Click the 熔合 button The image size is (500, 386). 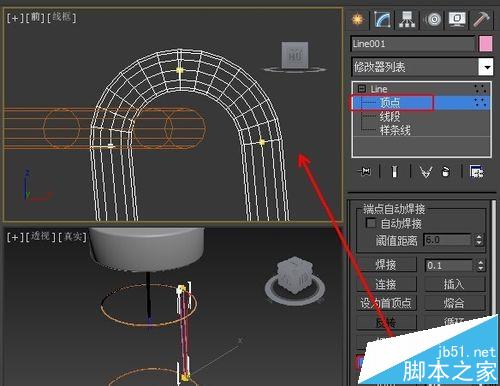pyautogui.click(x=454, y=303)
